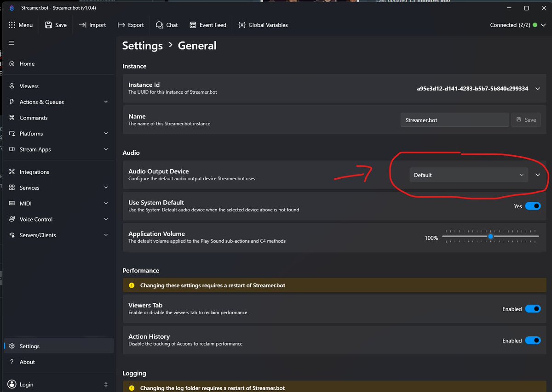Expand the Voice Control submenu chevron

click(x=106, y=219)
